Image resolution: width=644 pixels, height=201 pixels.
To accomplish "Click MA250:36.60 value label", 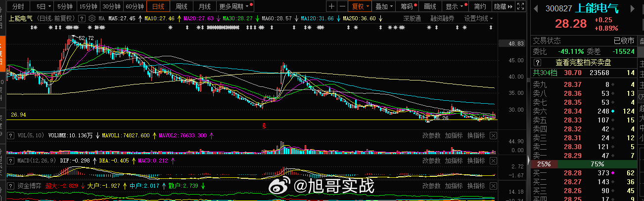I will tap(359, 18).
